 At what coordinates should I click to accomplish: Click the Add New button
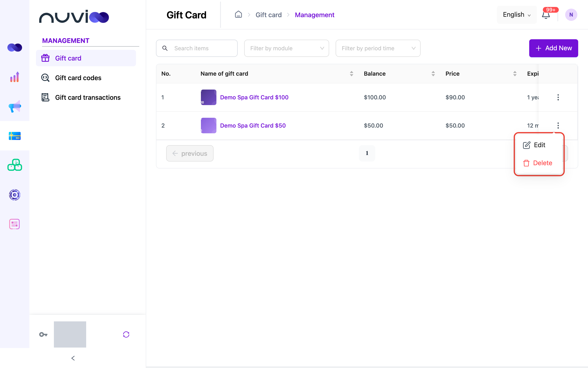coord(553,48)
